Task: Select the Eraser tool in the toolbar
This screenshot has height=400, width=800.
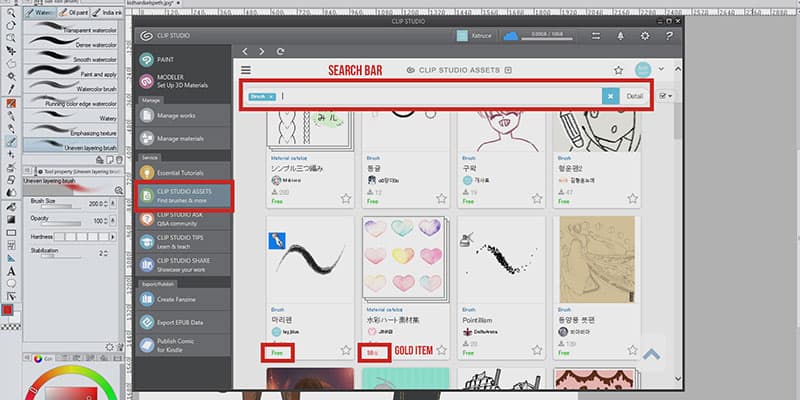Action: (11, 180)
